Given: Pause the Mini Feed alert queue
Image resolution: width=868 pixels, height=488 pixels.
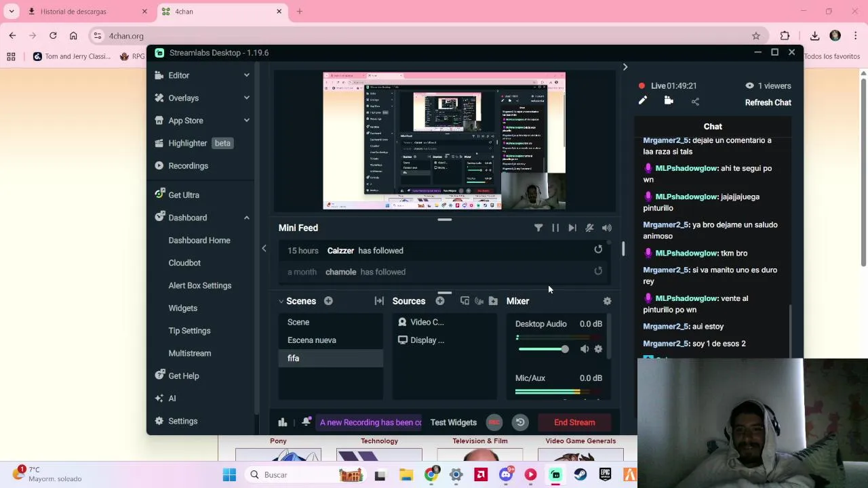Looking at the screenshot, I should coord(555,228).
